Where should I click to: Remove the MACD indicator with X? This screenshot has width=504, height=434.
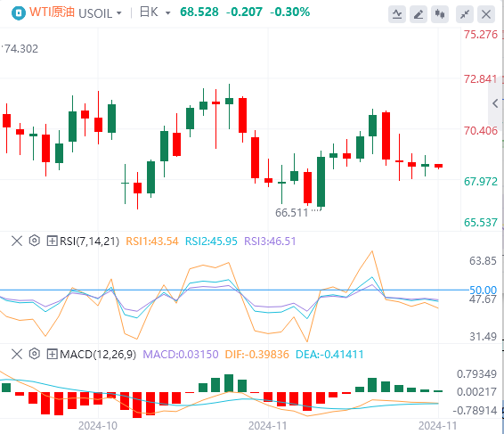click(17, 354)
